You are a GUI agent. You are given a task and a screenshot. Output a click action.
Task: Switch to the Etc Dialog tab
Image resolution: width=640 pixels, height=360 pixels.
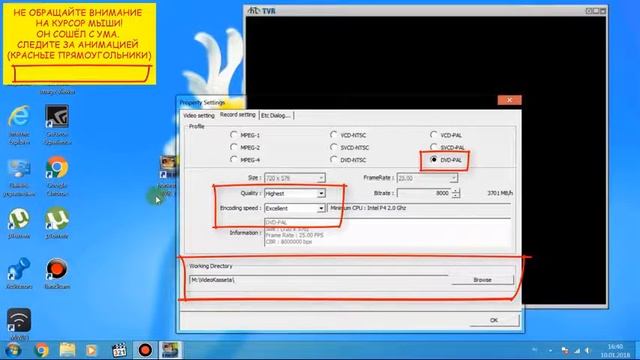coord(276,116)
